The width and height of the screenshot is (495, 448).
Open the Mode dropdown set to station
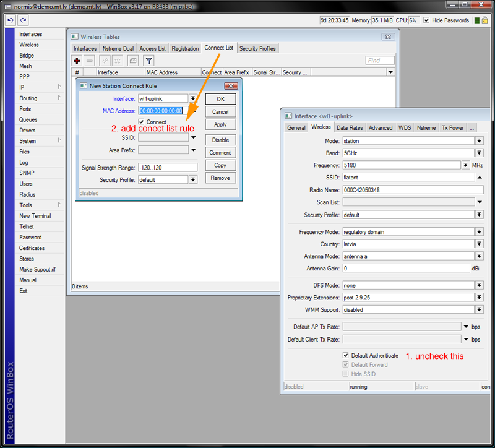(x=479, y=141)
